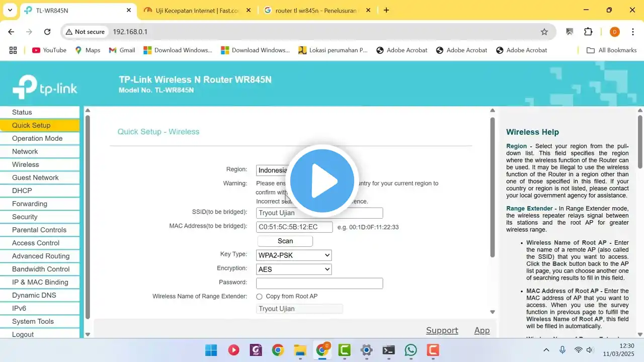
Task: Play the video with the center play button
Action: click(x=322, y=181)
